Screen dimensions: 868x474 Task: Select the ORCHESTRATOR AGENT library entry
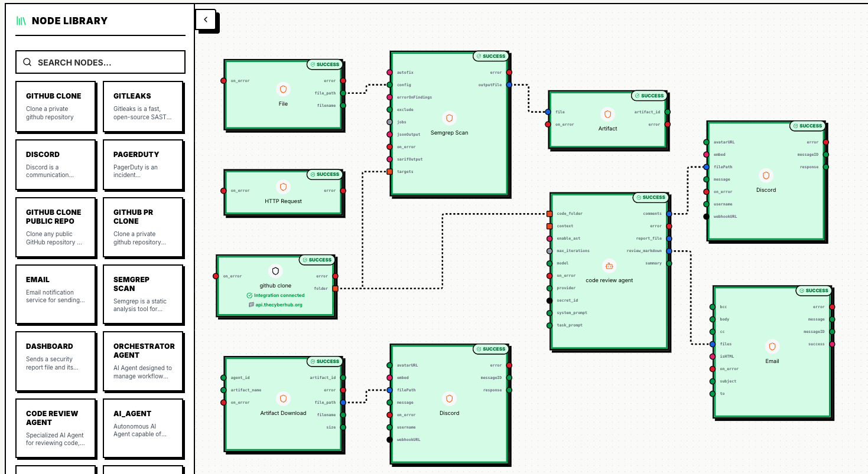pyautogui.click(x=144, y=361)
